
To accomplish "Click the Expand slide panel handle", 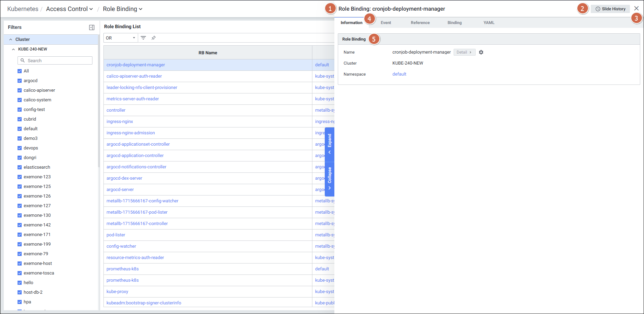I will point(330,144).
